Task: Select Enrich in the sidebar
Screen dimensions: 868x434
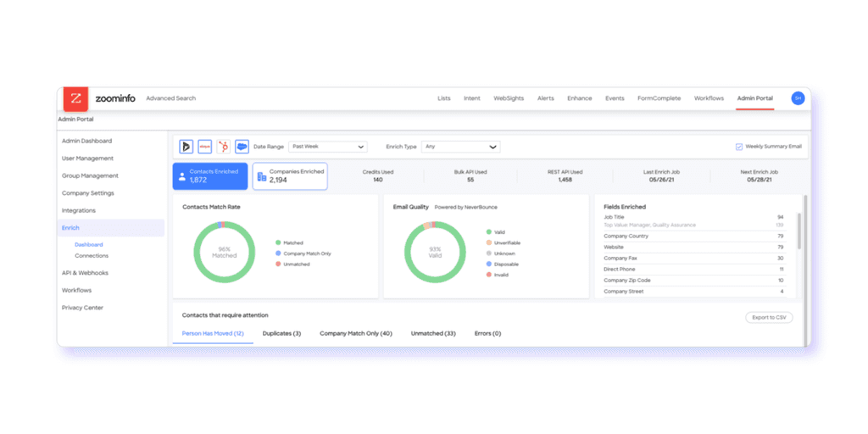Action: (x=111, y=228)
